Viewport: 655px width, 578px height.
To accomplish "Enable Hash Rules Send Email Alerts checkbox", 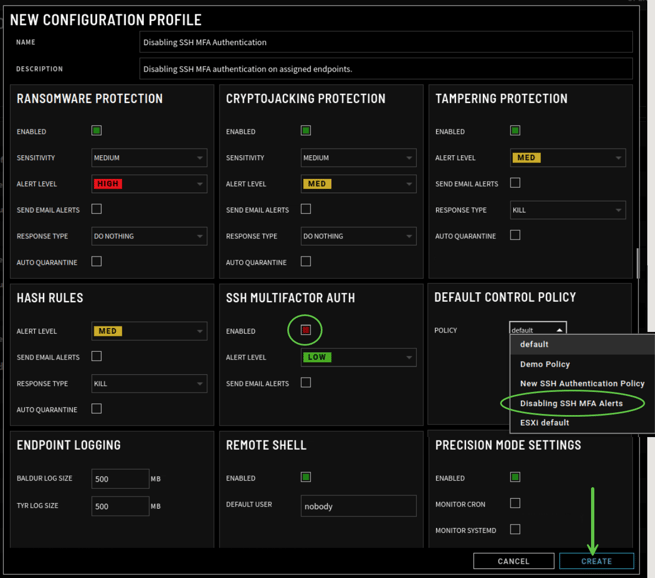I will click(96, 356).
